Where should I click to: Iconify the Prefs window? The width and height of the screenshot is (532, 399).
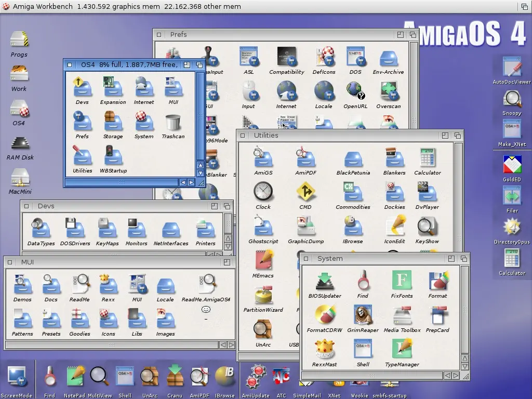click(400, 34)
